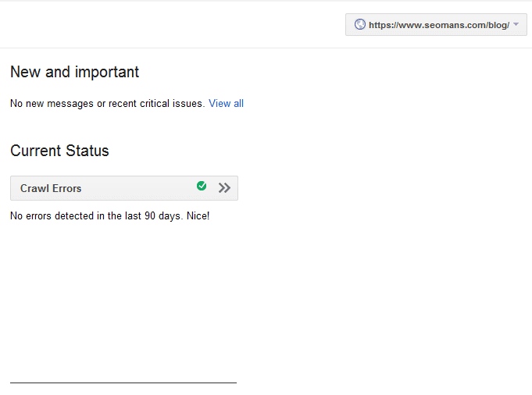This screenshot has height=395, width=532.
Task: Open the site selector dropdown arrow
Action: (516, 24)
